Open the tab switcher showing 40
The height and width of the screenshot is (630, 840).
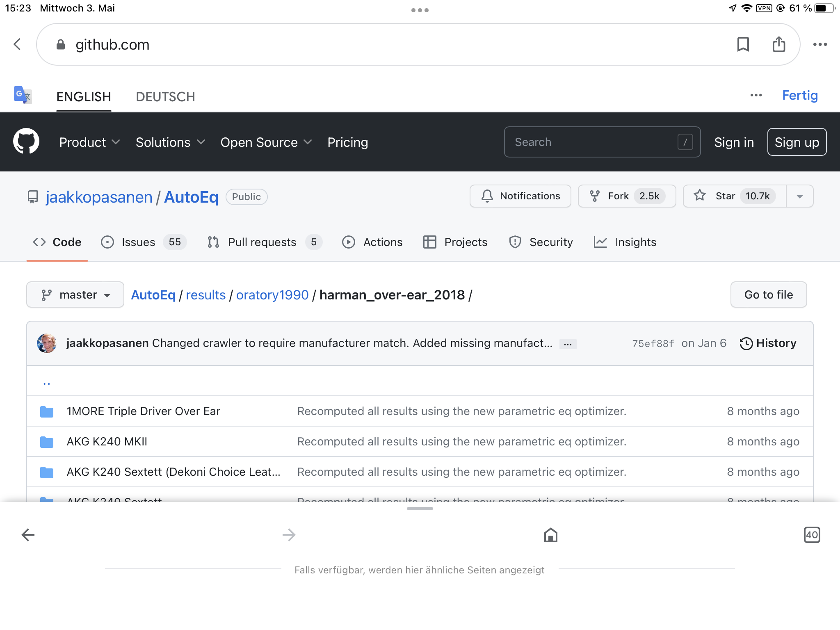click(x=812, y=534)
